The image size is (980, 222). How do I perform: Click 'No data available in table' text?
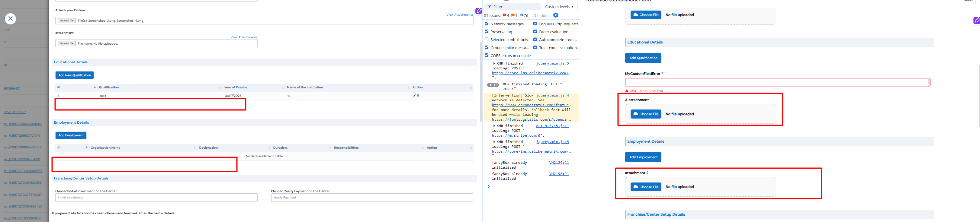(x=264, y=156)
